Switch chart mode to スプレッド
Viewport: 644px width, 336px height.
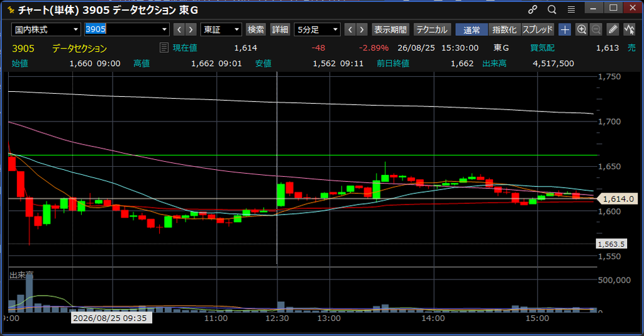pos(538,30)
